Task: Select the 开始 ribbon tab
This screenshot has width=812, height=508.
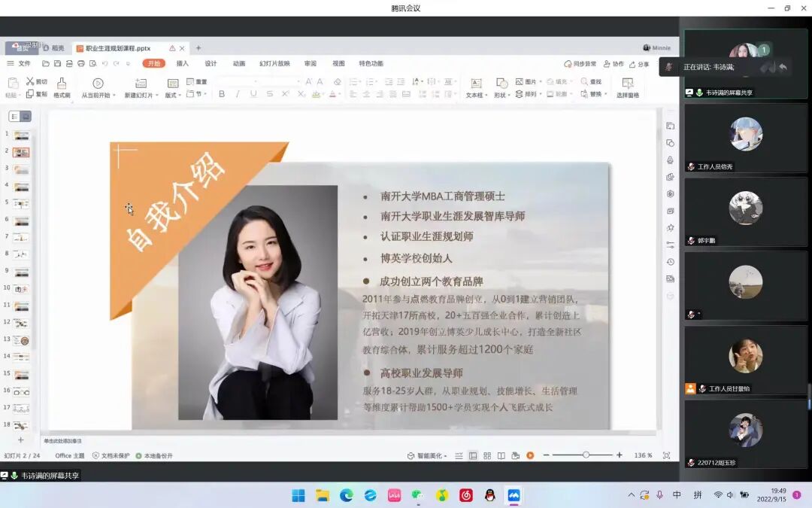Action: point(154,63)
